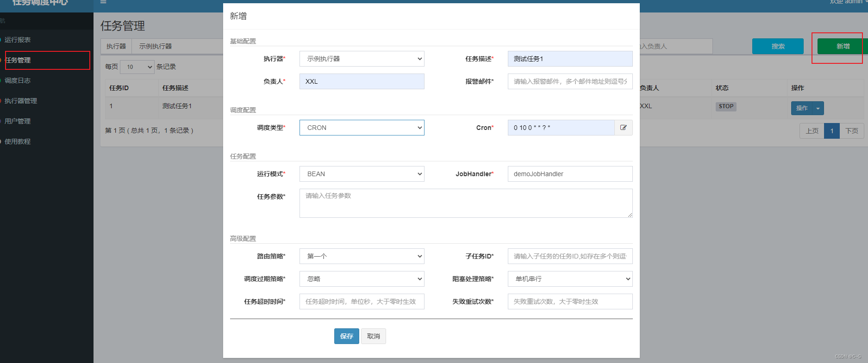Toggle the sidebar hamburger menu icon
The width and height of the screenshot is (868, 363).
[103, 2]
